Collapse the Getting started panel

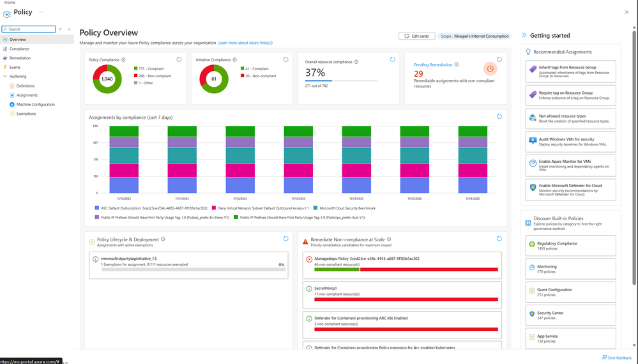coord(524,35)
